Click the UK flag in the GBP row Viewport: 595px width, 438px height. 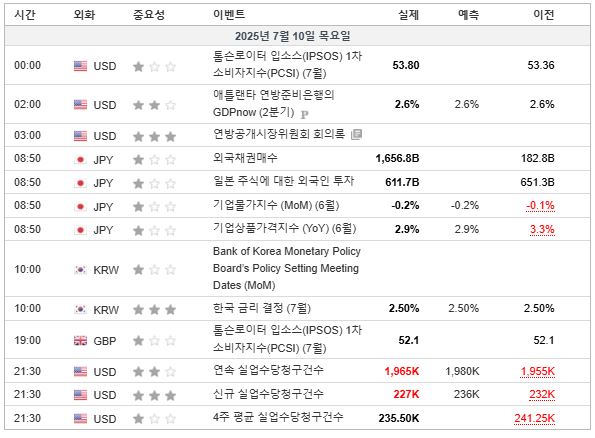(80, 341)
